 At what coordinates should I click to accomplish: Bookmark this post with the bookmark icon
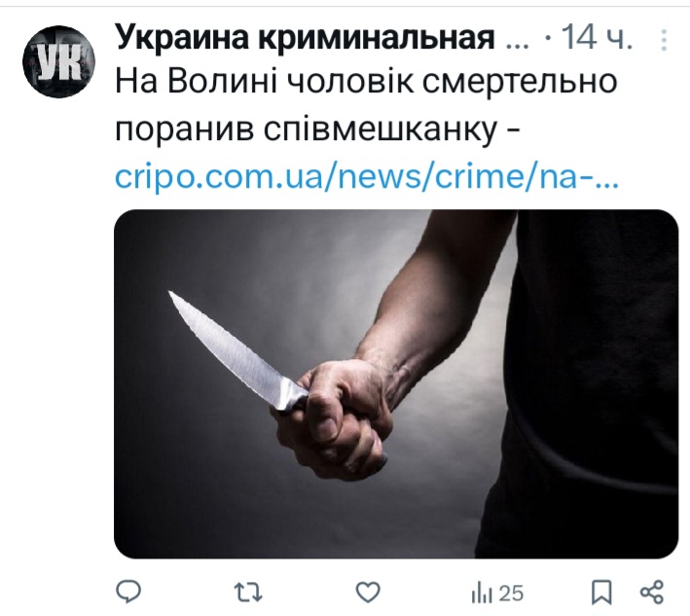coord(601,593)
